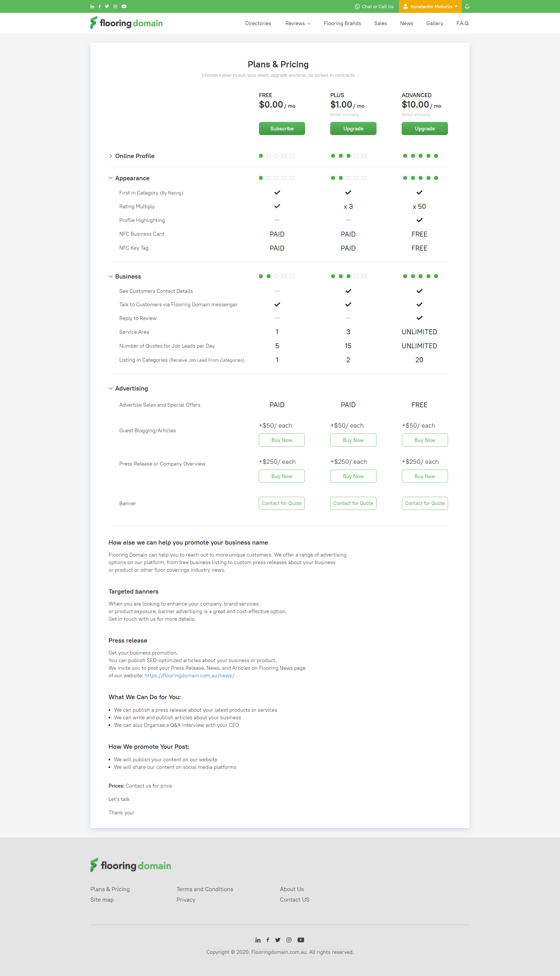Click the '$10.00' ADVANCED plan price
The height and width of the screenshot is (976, 560).
tap(415, 105)
